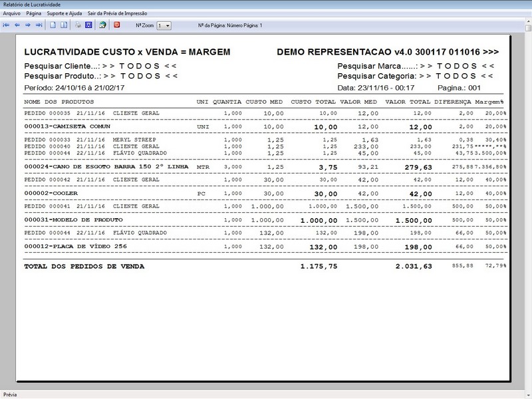Click the LUCRATIVIDADE CUSTO x VENDA report title
The image size is (532, 399).
point(127,52)
